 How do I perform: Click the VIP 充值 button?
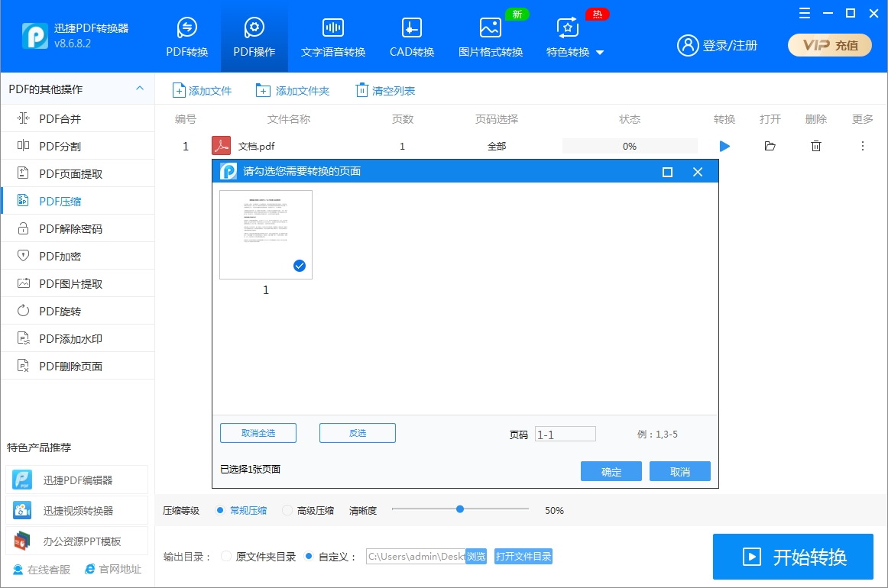point(830,45)
